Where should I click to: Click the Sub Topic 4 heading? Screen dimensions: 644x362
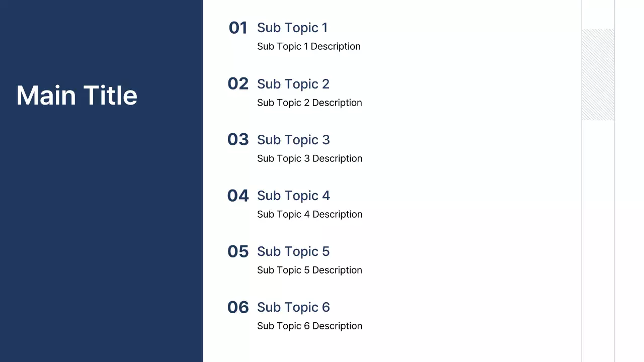tap(293, 196)
